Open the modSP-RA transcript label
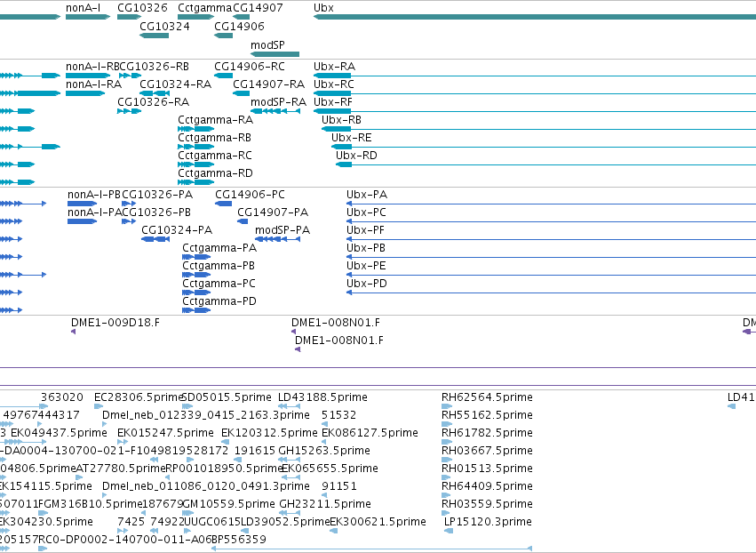Screen dimensions: 756x553 (x=278, y=102)
